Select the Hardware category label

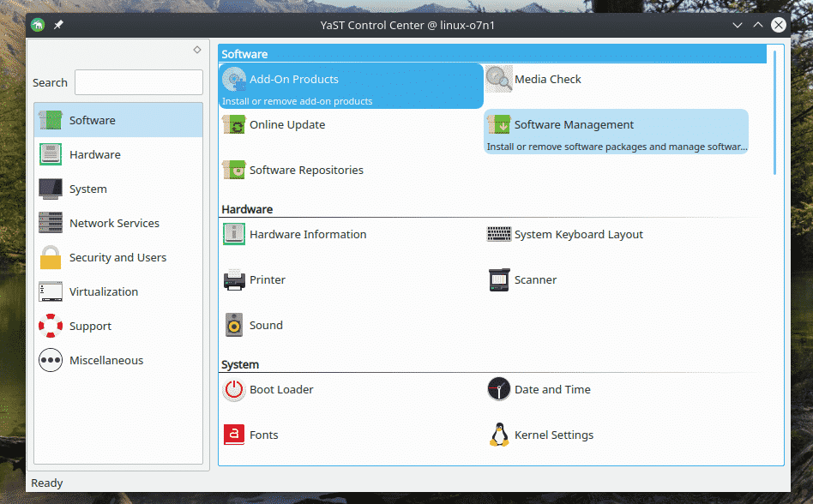click(95, 154)
